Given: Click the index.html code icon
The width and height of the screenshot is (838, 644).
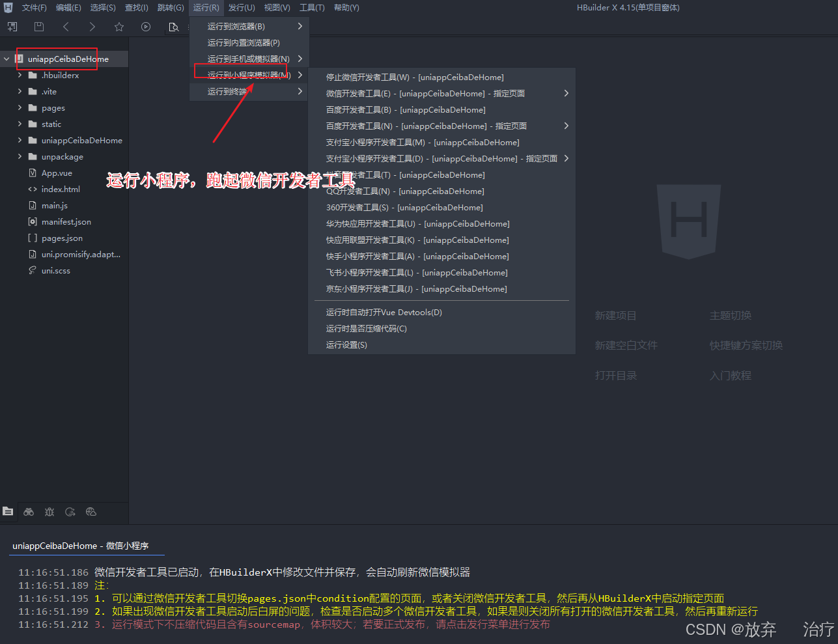Looking at the screenshot, I should pyautogui.click(x=33, y=189).
